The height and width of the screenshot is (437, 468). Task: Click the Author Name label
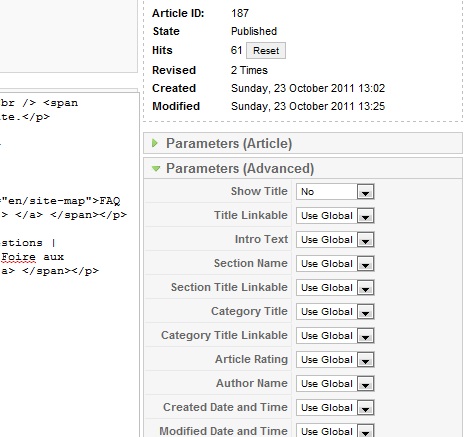[x=252, y=383]
